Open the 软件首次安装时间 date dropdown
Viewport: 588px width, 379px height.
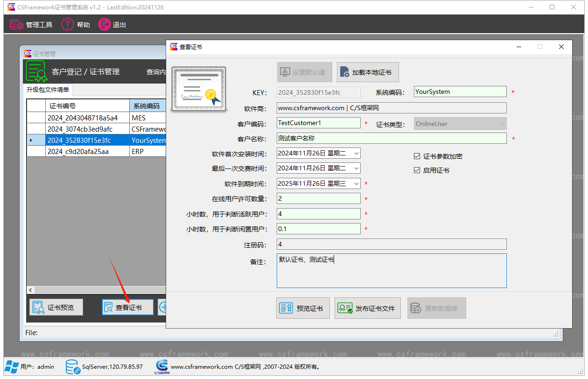click(356, 153)
